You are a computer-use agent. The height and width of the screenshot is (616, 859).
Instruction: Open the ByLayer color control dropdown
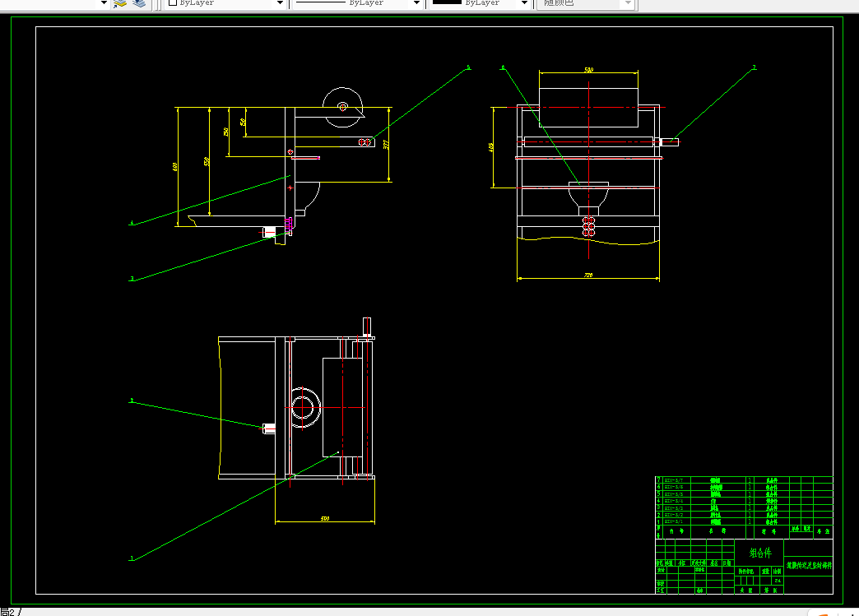pyautogui.click(x=280, y=2)
